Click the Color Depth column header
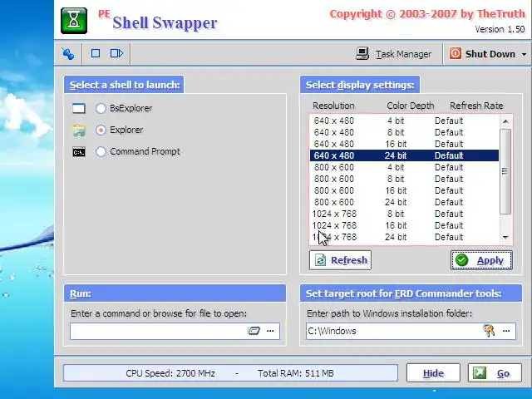532x399 pixels. click(410, 106)
